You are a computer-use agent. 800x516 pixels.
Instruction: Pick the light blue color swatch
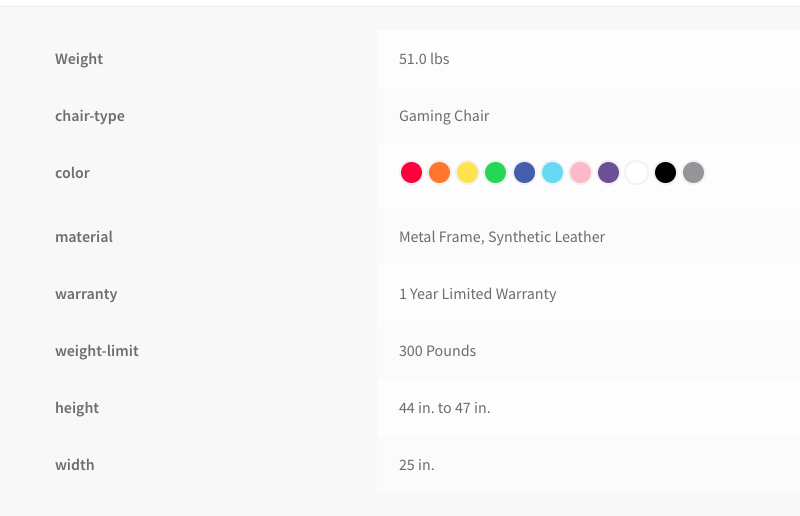(553, 173)
